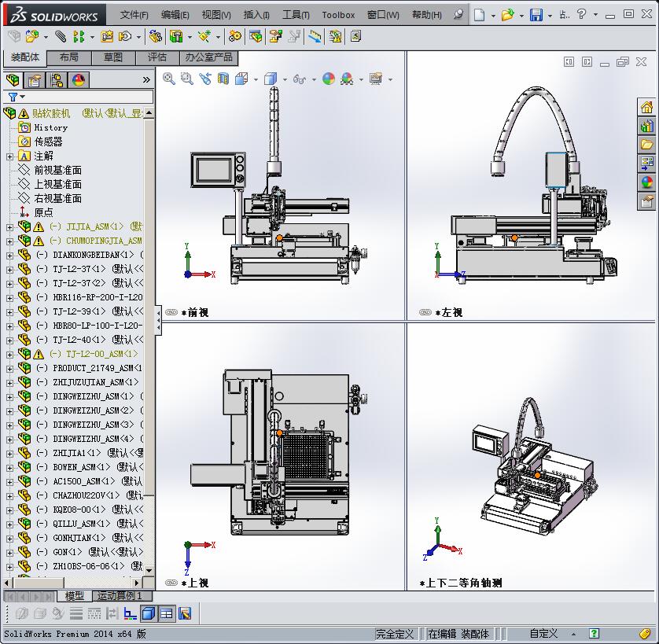
Task: Open the Hide/Show Items glasses dropdown arrow
Action: 313,79
